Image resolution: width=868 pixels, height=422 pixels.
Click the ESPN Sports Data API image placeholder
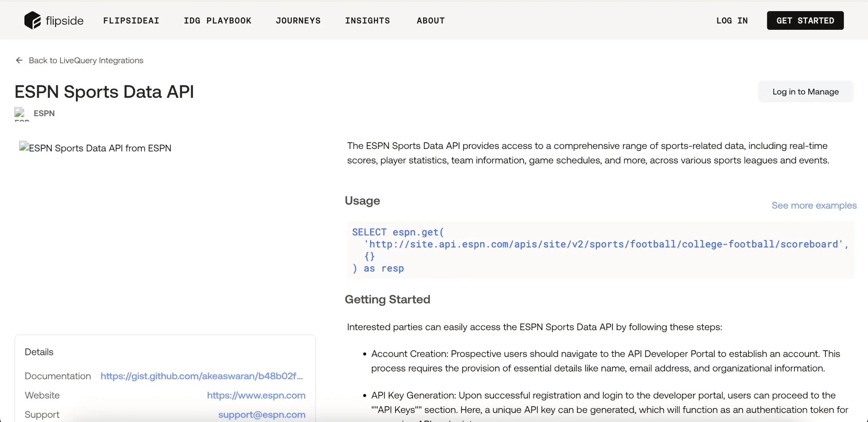pyautogui.click(x=95, y=148)
